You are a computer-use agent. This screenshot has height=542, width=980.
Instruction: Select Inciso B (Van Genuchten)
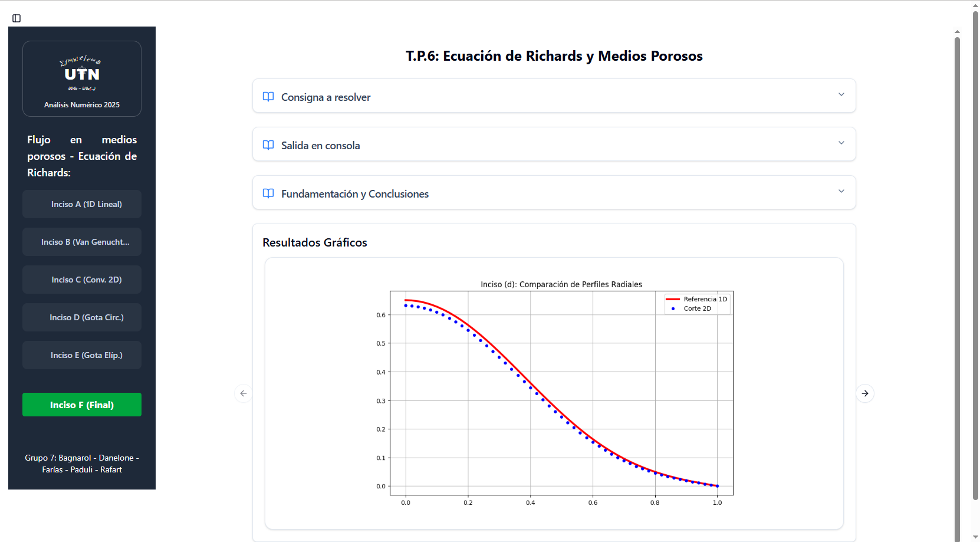(82, 242)
